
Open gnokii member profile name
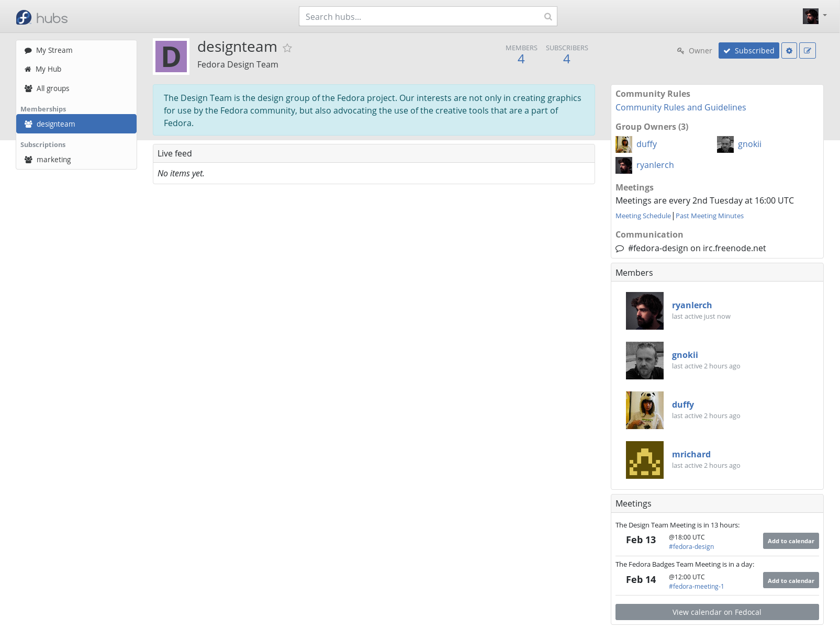pyautogui.click(x=685, y=355)
